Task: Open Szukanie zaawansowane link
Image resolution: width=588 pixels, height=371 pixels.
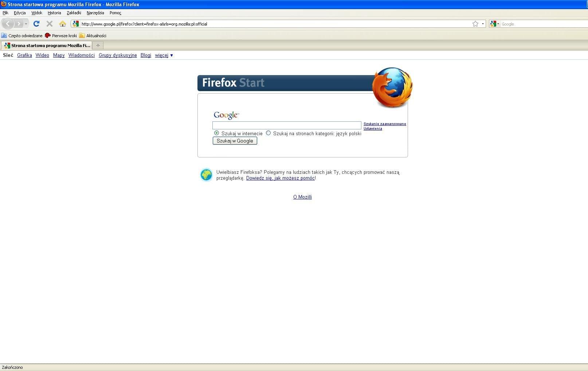Action: coord(385,124)
